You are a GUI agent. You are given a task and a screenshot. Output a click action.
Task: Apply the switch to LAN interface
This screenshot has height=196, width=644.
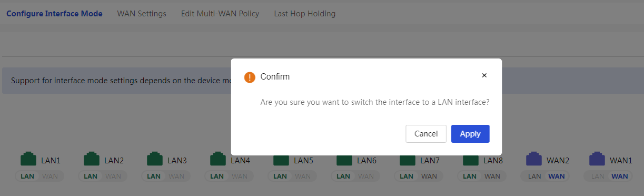(x=470, y=134)
